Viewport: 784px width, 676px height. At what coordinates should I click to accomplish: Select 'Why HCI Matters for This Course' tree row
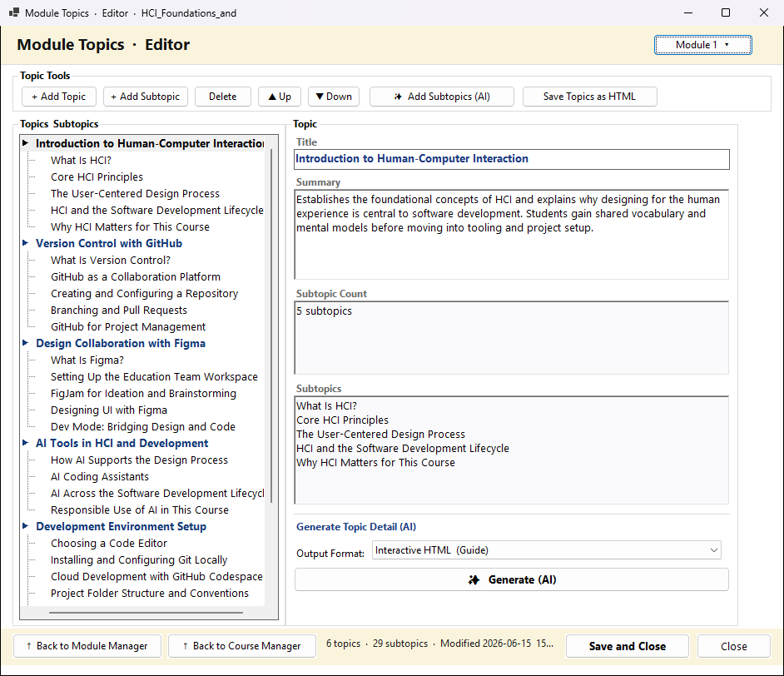pos(130,227)
